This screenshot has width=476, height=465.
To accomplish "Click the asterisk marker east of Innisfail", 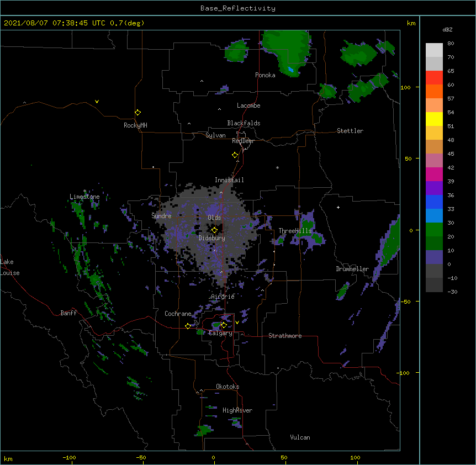I will click(277, 167).
